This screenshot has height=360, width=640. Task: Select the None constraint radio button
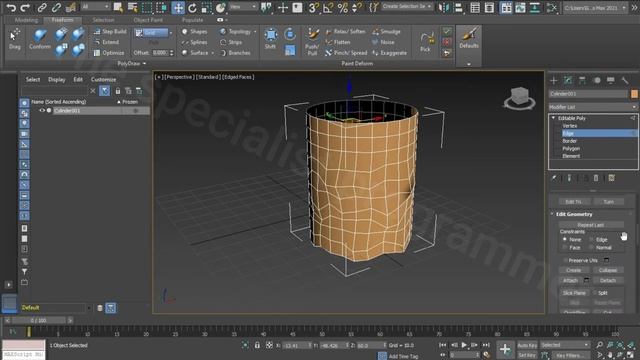click(x=565, y=240)
